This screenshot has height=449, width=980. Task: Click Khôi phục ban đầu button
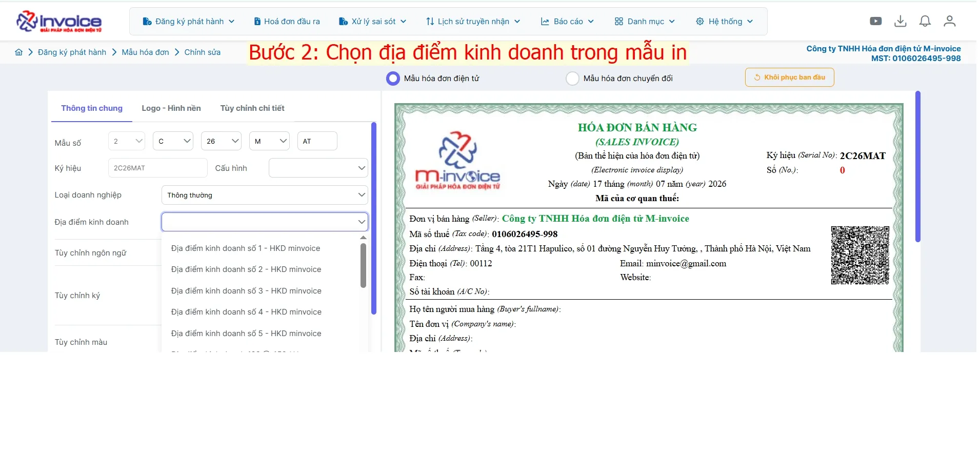[789, 77]
